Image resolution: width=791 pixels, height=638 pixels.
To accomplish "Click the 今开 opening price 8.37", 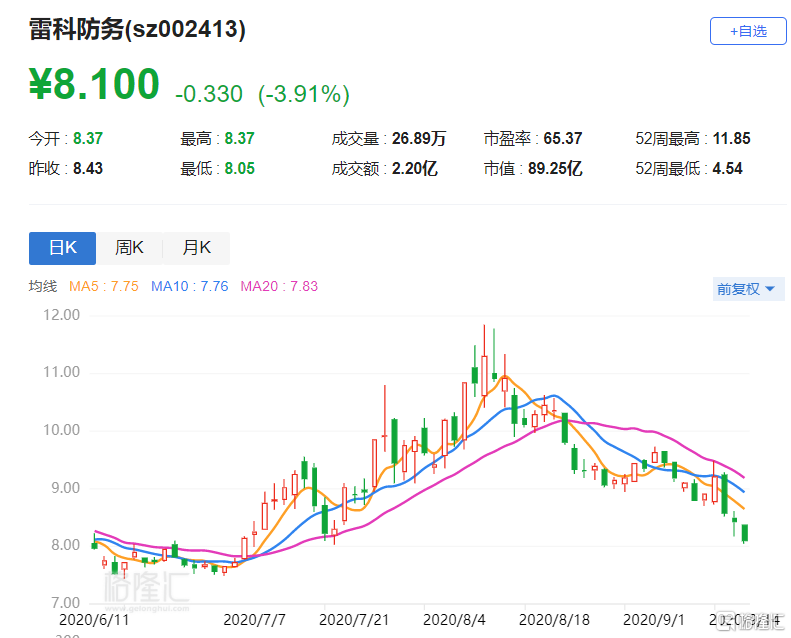I will 88,139.
